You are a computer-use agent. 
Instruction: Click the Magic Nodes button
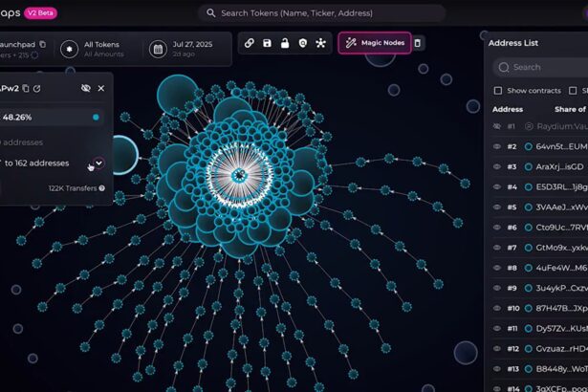click(x=375, y=43)
